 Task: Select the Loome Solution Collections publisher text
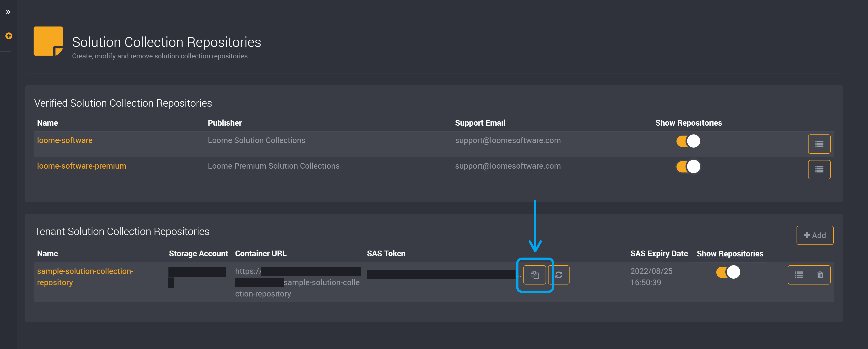click(x=256, y=140)
